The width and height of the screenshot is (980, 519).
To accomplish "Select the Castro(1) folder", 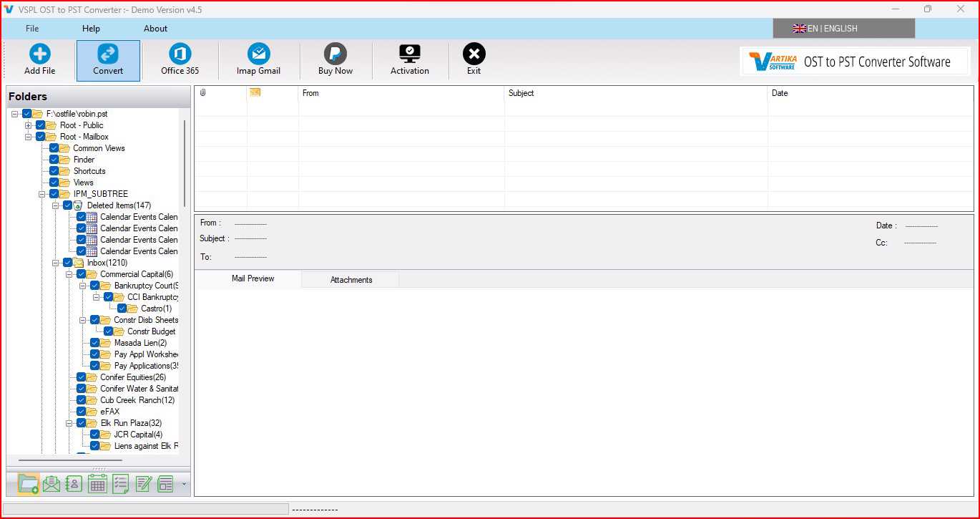I will pos(156,309).
